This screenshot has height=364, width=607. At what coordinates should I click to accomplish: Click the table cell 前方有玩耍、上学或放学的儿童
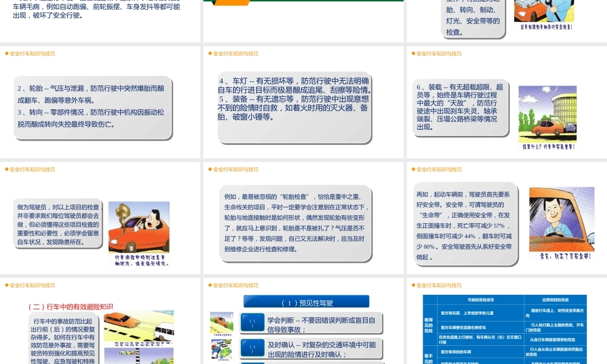480,313
